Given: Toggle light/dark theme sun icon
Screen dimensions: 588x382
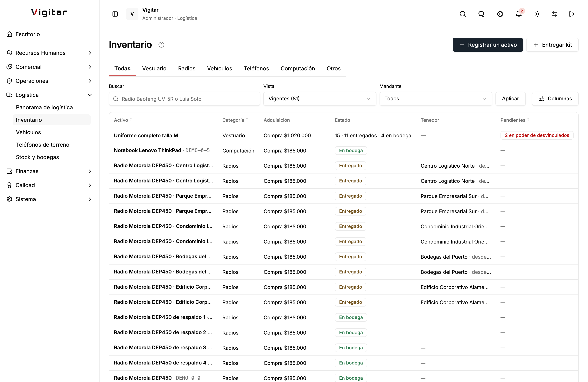Looking at the screenshot, I should coord(537,14).
